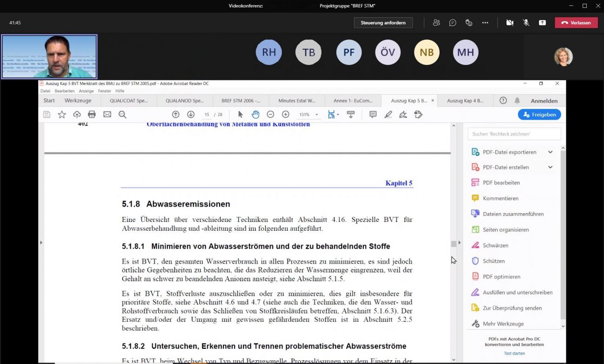Open more actions ellipsis in Teams
Screen dimensions: 604x364
click(x=485, y=22)
